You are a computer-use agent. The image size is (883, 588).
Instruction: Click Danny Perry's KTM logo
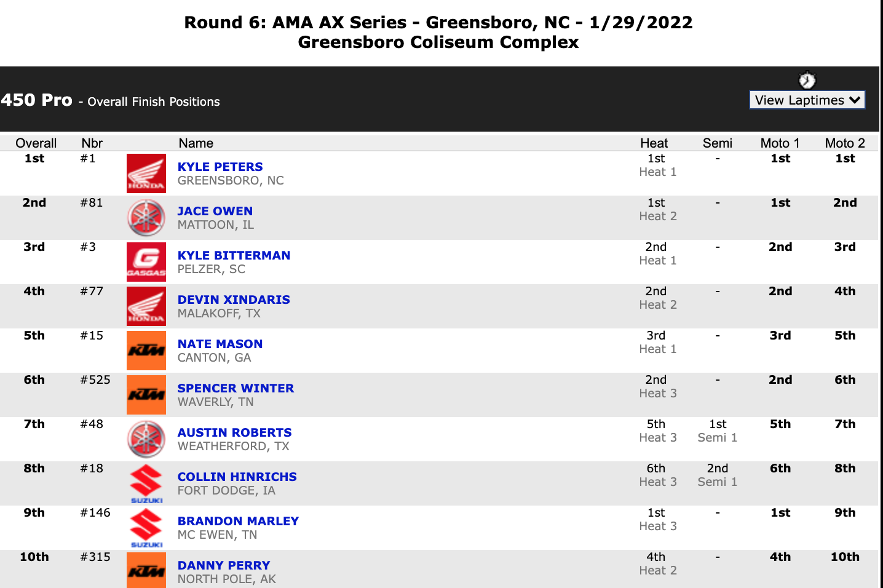146,570
